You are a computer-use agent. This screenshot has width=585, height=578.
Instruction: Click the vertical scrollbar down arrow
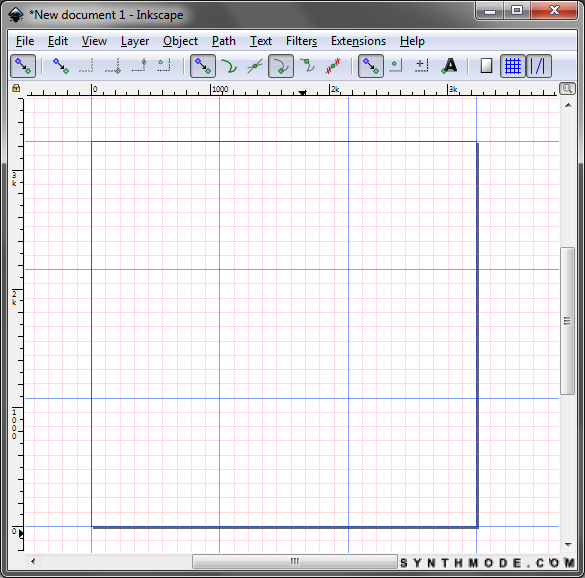(568, 545)
